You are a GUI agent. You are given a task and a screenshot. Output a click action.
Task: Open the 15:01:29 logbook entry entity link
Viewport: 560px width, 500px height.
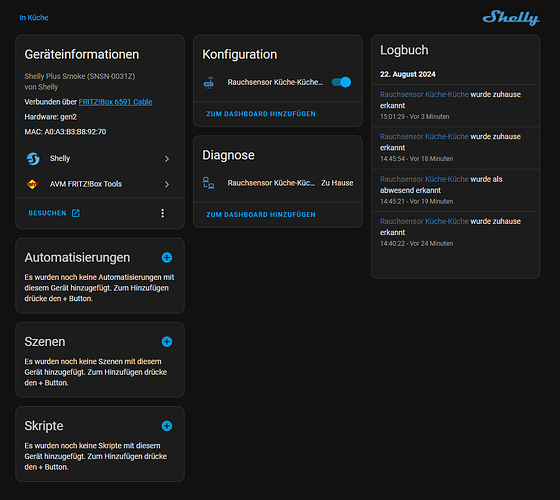[424, 94]
